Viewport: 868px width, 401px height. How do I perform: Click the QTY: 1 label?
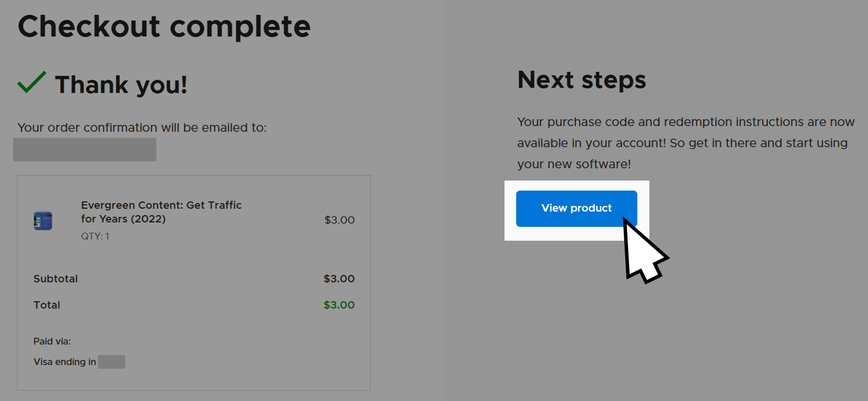tap(95, 236)
